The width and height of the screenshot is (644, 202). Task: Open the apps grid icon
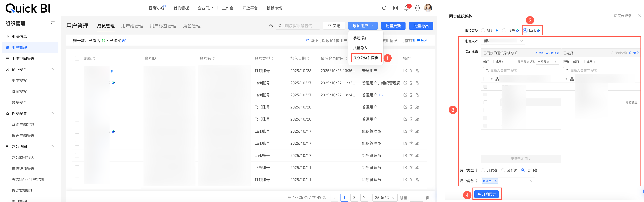(395, 8)
